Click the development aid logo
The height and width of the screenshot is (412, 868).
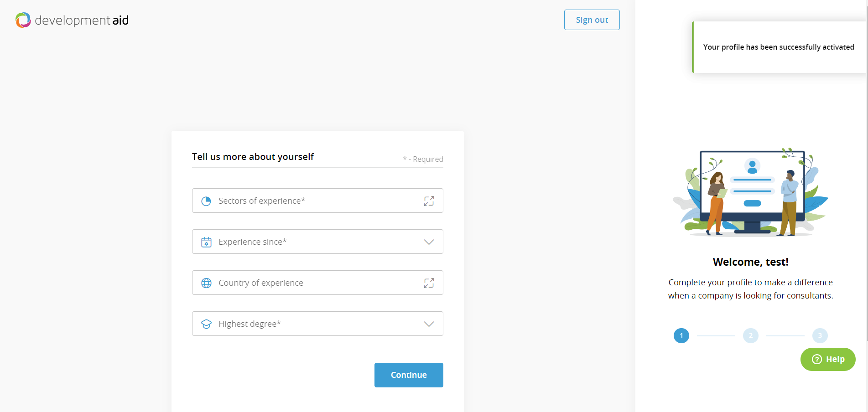71,20
